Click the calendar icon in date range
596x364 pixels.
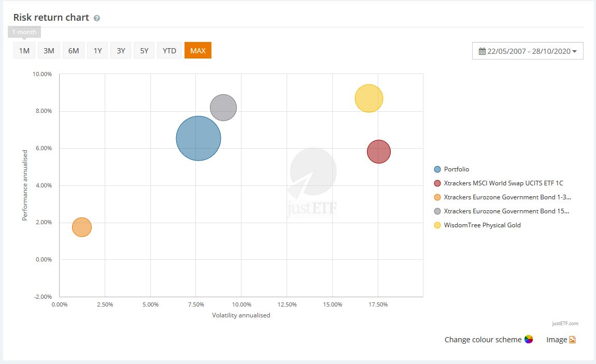click(x=482, y=51)
